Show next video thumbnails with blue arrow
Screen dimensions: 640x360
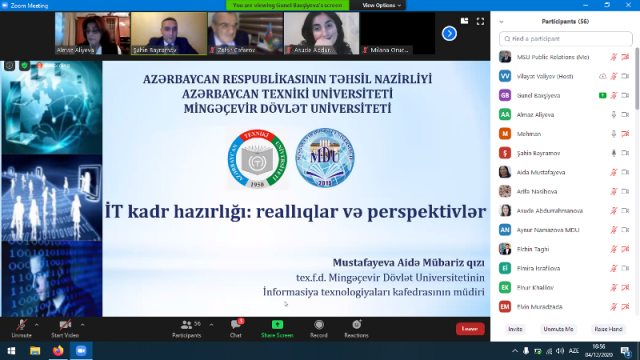[x=449, y=33]
